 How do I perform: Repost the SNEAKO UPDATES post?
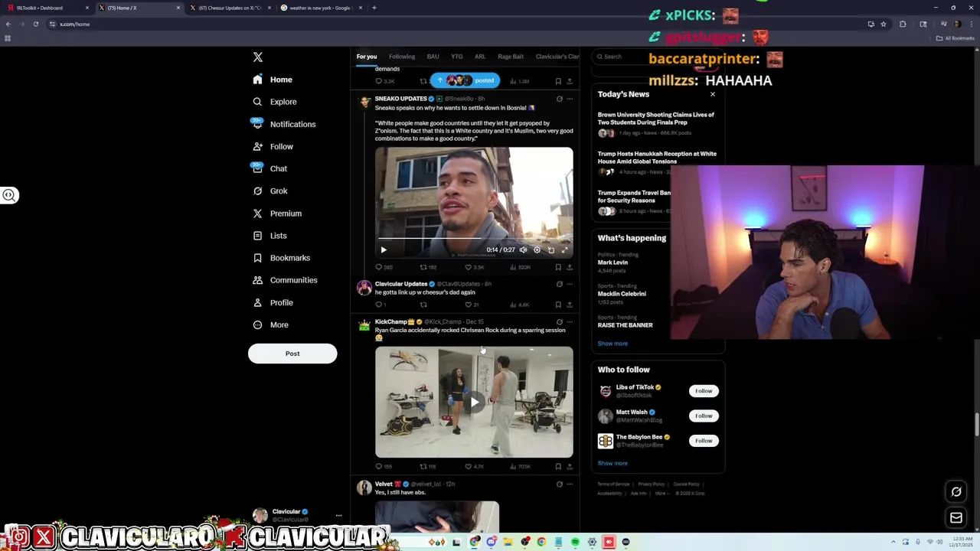pos(423,267)
